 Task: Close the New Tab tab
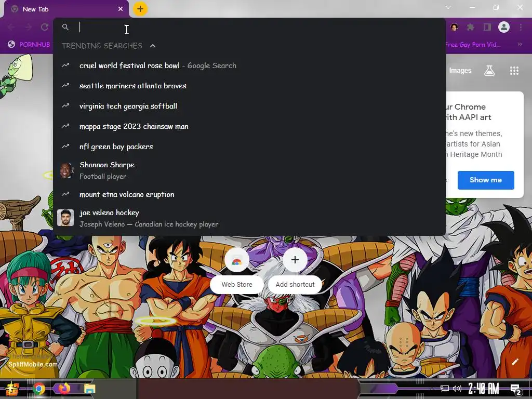(121, 9)
